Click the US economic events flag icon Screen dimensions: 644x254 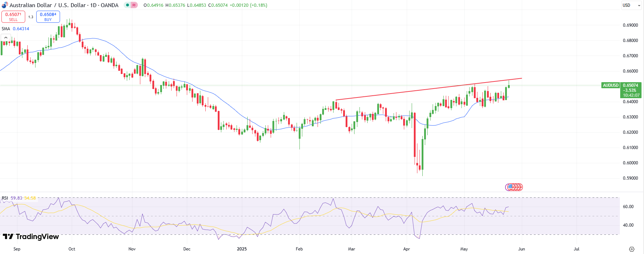coord(511,187)
